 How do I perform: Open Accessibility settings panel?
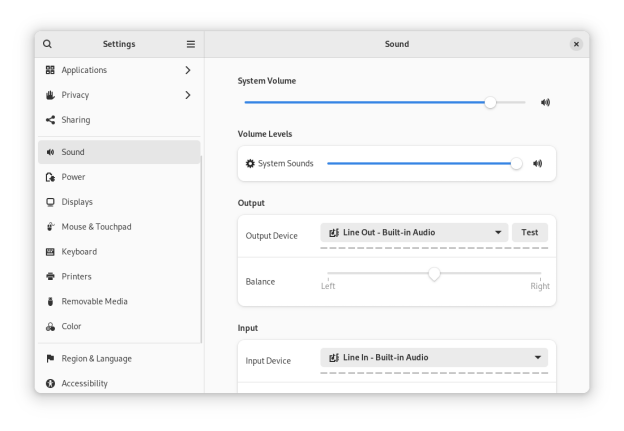[84, 384]
